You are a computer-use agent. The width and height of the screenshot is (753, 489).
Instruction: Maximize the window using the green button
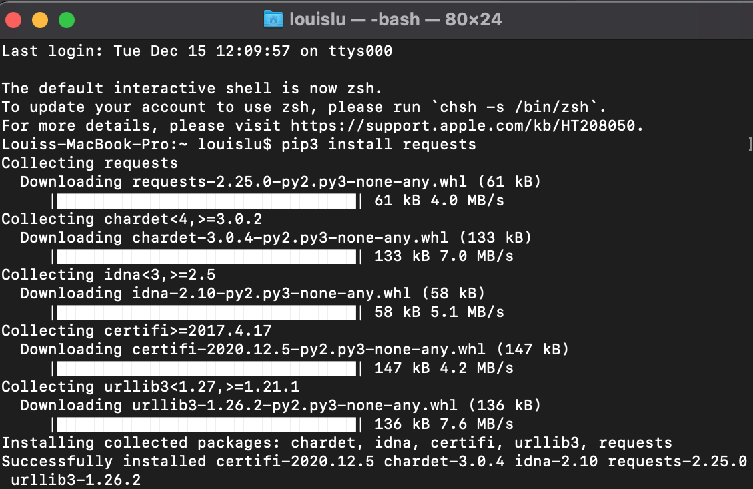(67, 20)
